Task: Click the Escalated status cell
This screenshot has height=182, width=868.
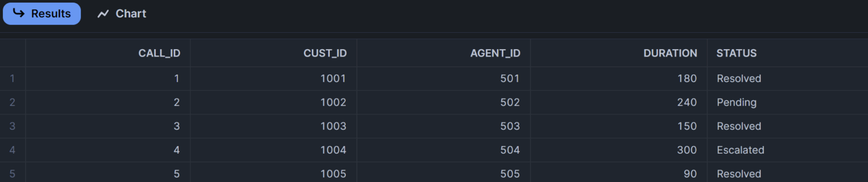Action: click(x=740, y=150)
